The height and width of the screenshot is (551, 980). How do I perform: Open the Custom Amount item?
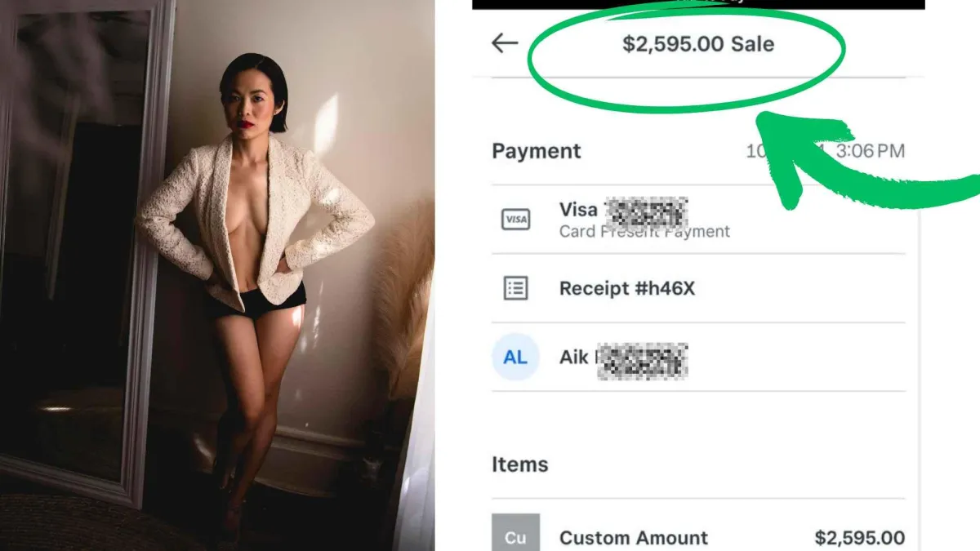[634, 538]
